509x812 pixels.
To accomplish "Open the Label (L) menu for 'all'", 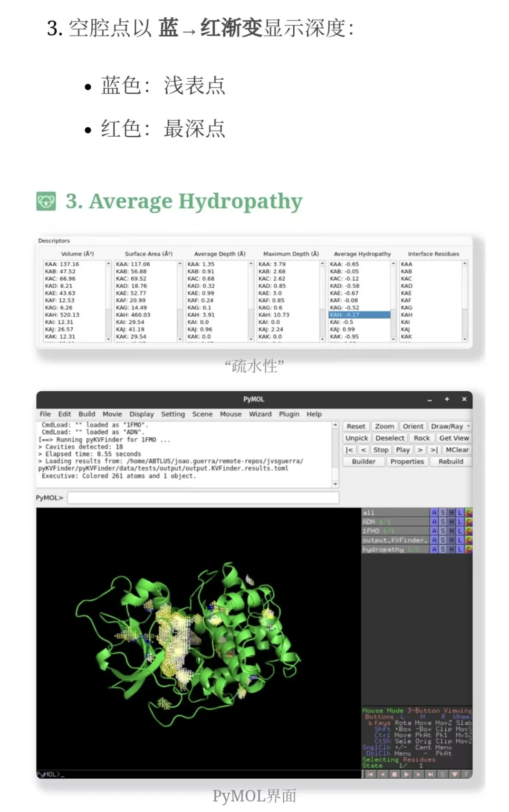I will coord(460,512).
